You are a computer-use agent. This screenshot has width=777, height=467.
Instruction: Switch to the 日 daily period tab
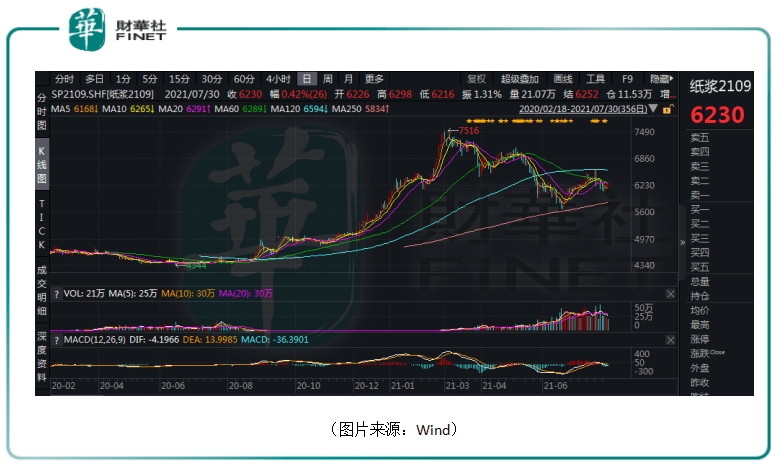click(x=307, y=78)
